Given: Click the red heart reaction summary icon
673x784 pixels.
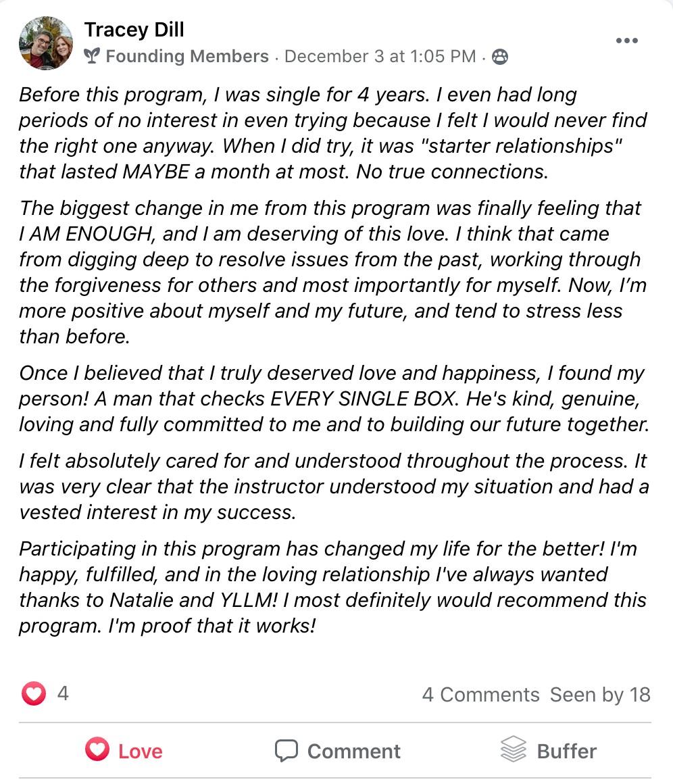Looking at the screenshot, I should click(34, 693).
